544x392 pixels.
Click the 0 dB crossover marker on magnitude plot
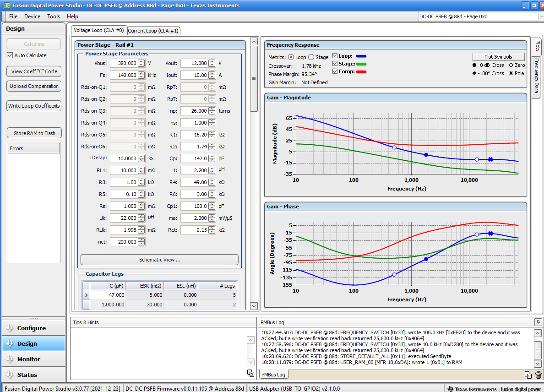point(426,155)
